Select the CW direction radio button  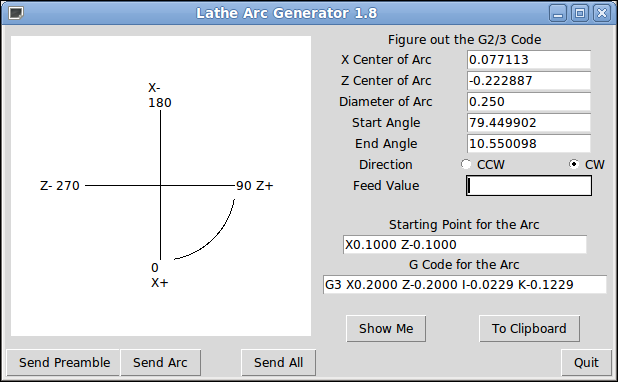coord(574,164)
